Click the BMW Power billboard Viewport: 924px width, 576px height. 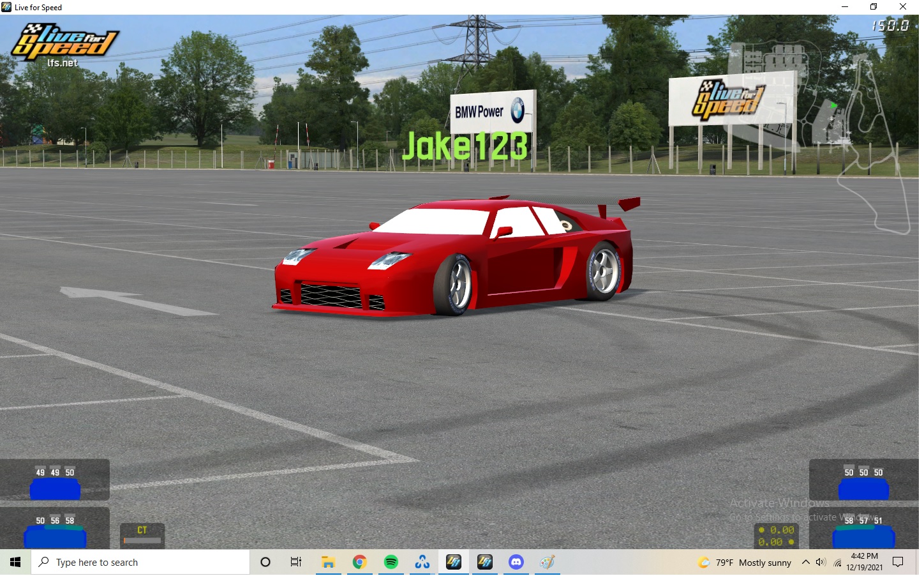(x=493, y=112)
